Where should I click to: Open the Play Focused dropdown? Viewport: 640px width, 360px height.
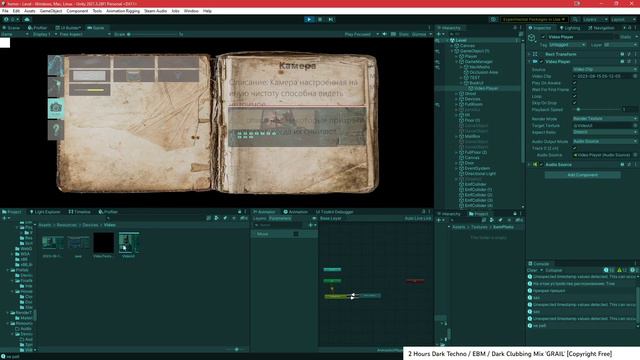tap(362, 34)
